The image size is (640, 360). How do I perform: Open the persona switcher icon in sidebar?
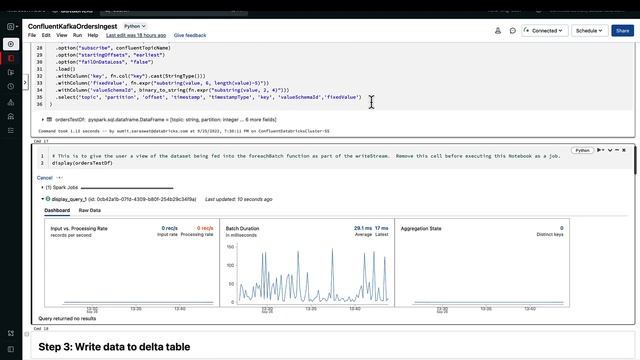[x=11, y=27]
